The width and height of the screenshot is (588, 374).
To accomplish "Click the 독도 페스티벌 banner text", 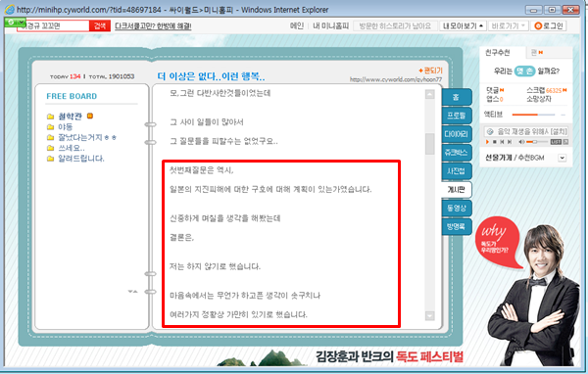I will [x=430, y=356].
